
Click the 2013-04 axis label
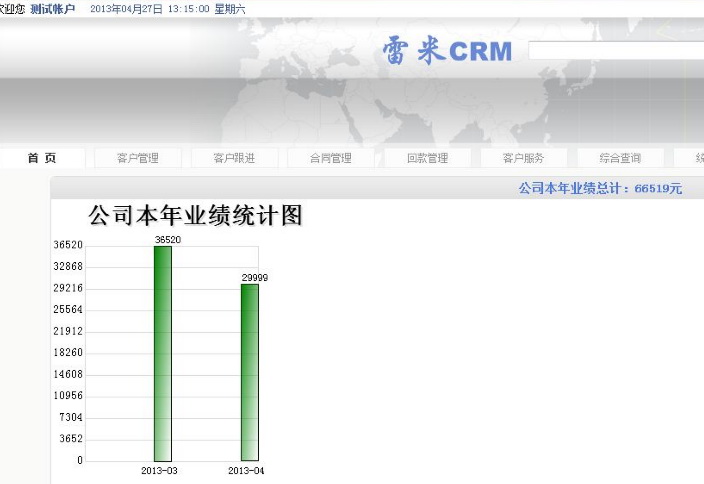click(x=246, y=471)
